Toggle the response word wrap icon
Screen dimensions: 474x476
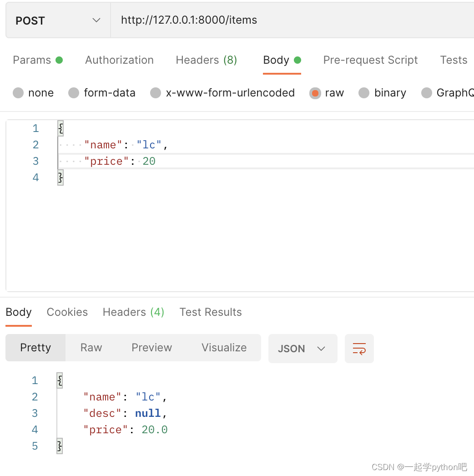tap(359, 349)
